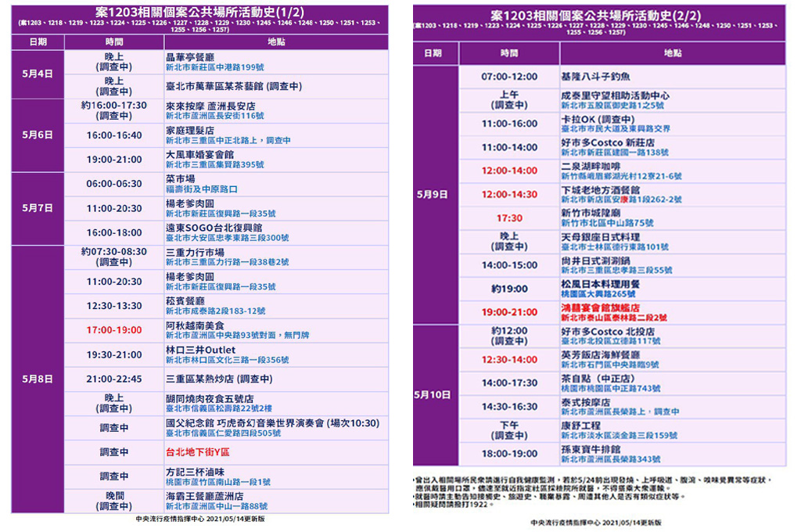Click the red 台北地下街Y區 text
The image size is (801, 532).
pyautogui.click(x=197, y=452)
